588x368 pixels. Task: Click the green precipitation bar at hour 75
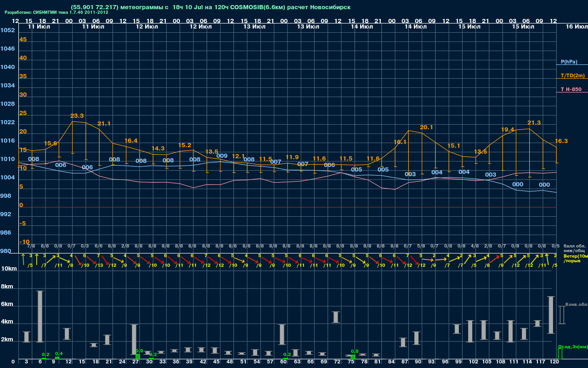(x=353, y=357)
